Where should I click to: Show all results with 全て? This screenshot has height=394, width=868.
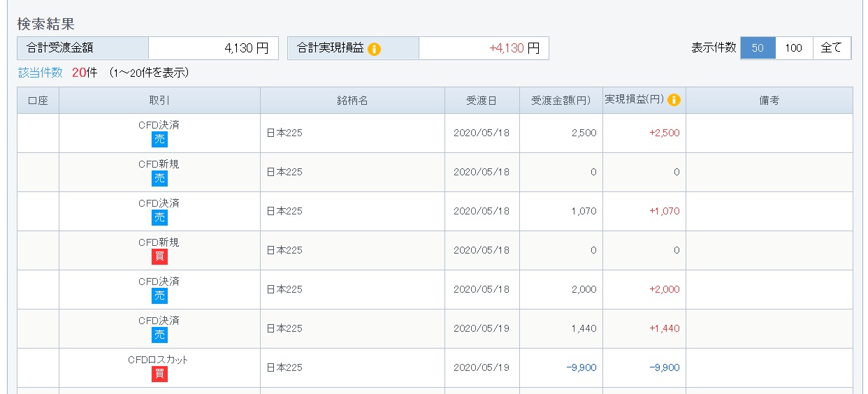click(x=832, y=48)
